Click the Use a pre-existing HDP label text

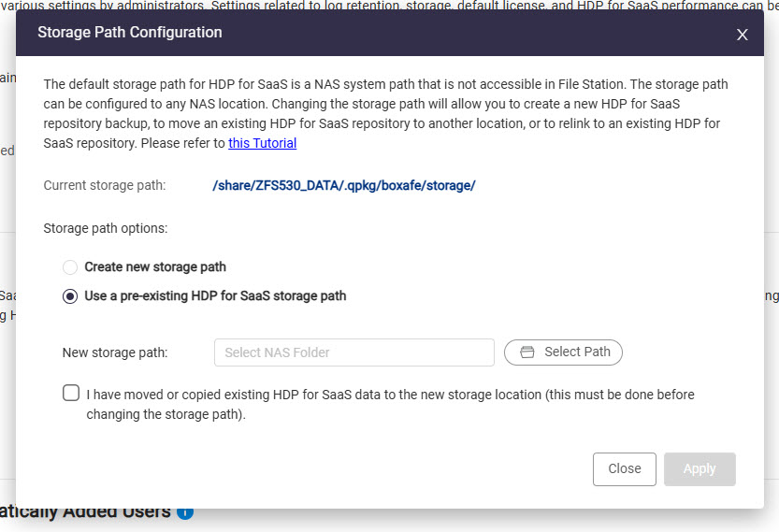tap(215, 296)
